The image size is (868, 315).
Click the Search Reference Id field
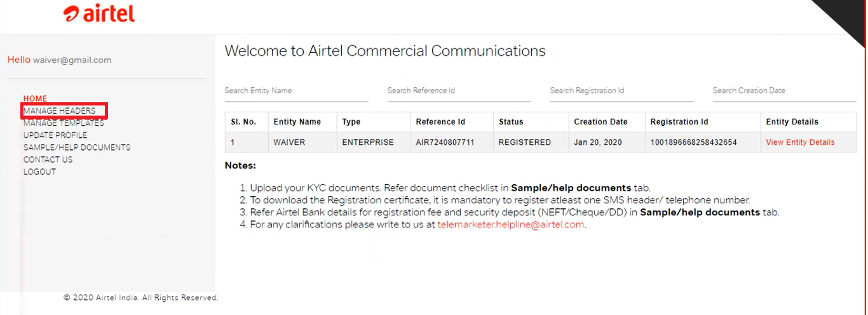[x=459, y=91]
